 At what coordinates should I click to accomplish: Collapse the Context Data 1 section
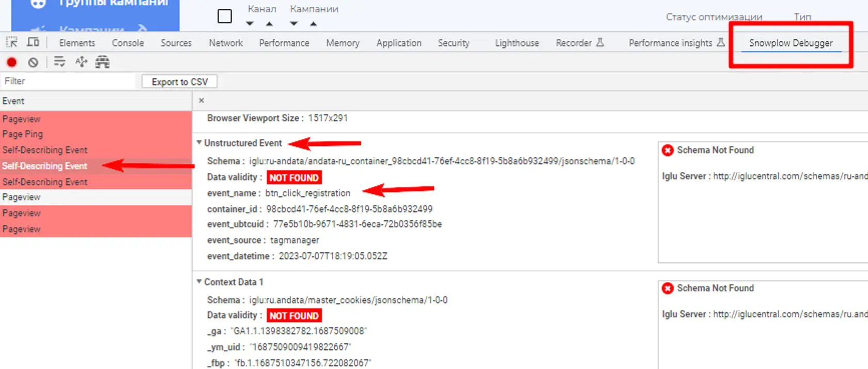point(199,281)
